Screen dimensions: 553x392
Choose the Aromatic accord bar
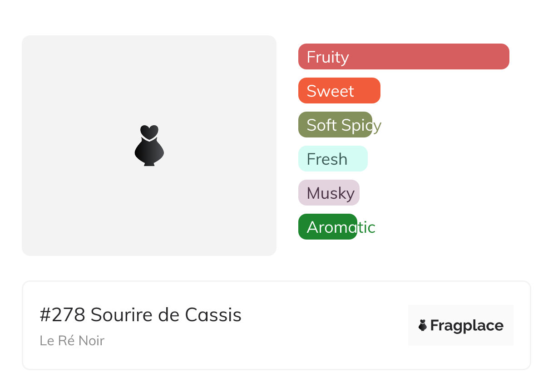pos(327,227)
